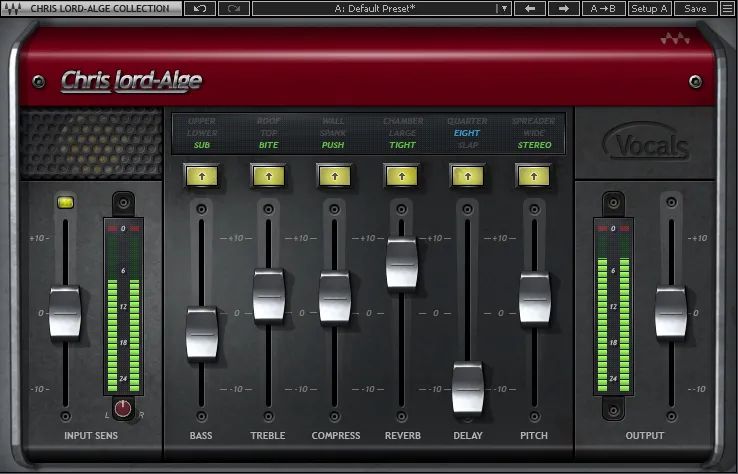The height and width of the screenshot is (474, 738).
Task: Click the redo arrow in the top bar
Action: click(234, 8)
